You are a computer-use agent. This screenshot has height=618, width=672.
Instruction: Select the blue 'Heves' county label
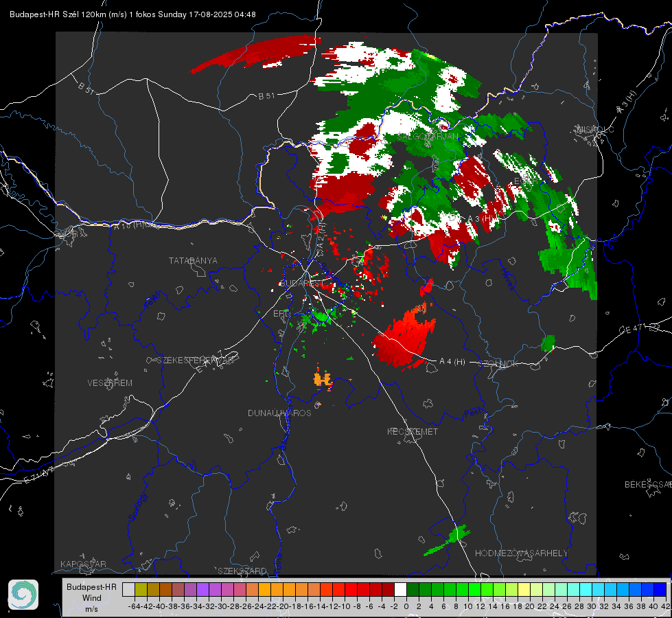point(507,278)
